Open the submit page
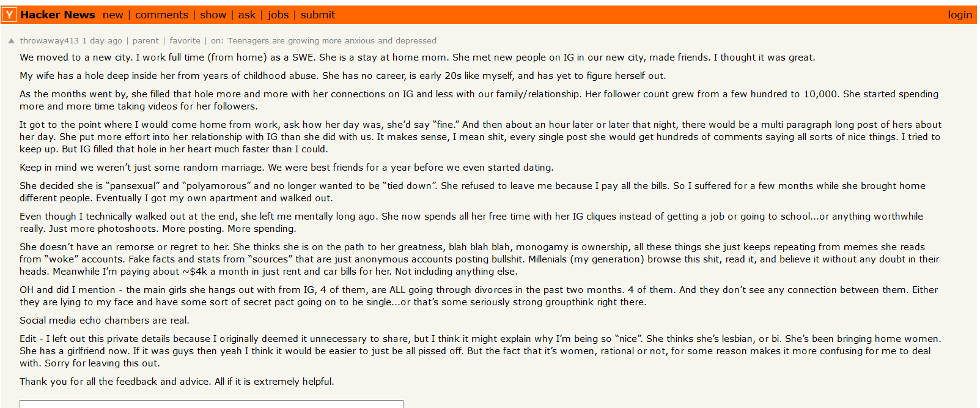The image size is (980, 408). tap(317, 15)
